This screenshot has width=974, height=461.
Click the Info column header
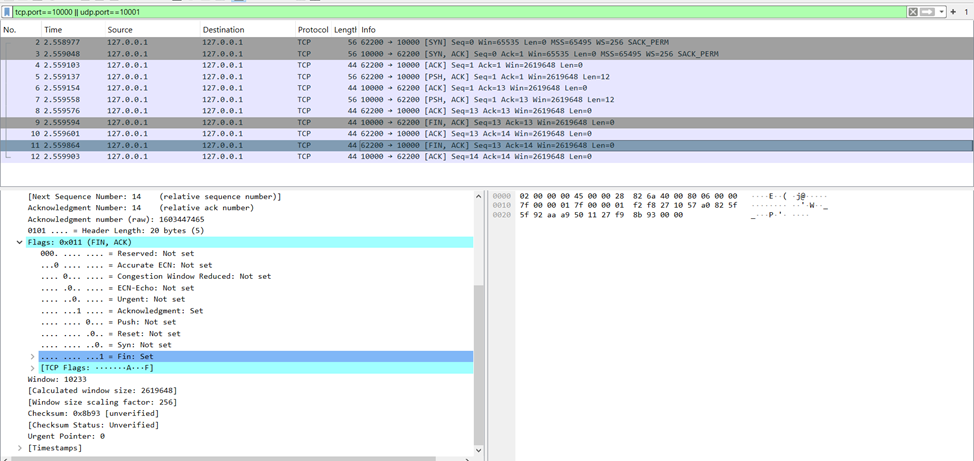369,30
